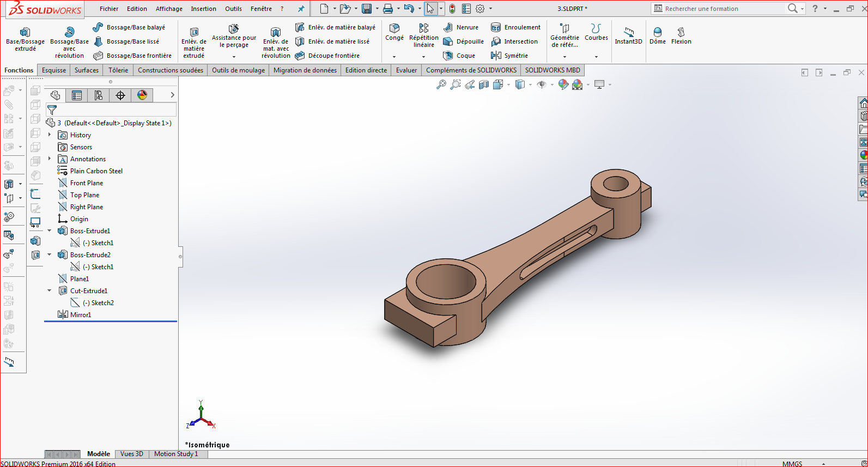Open dropdown under Répétition linéaire

(423, 57)
